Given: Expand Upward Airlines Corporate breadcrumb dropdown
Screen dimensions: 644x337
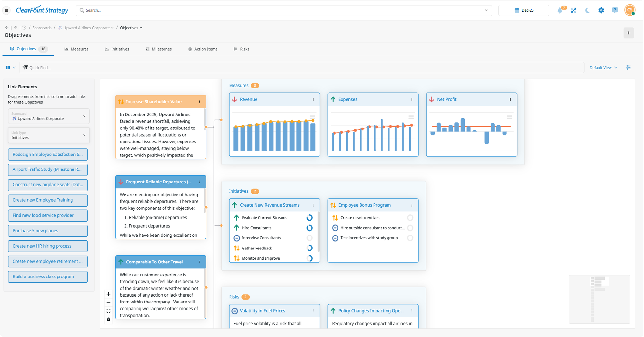Looking at the screenshot, I should (x=112, y=28).
